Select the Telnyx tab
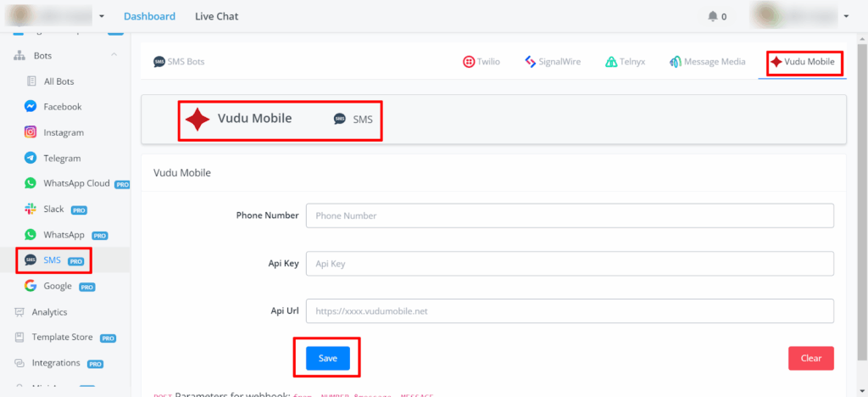The height and width of the screenshot is (397, 868). (x=626, y=62)
